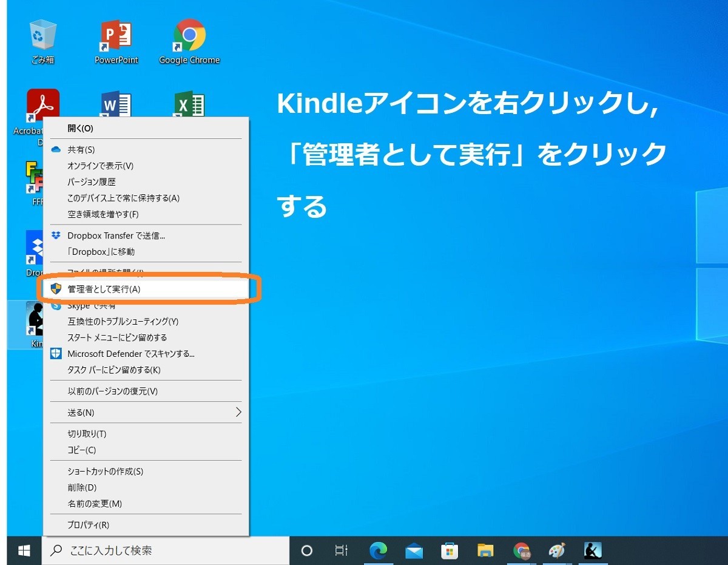Launch Kindle from the taskbar
Viewport: 728px width, 565px height.
pyautogui.click(x=592, y=550)
